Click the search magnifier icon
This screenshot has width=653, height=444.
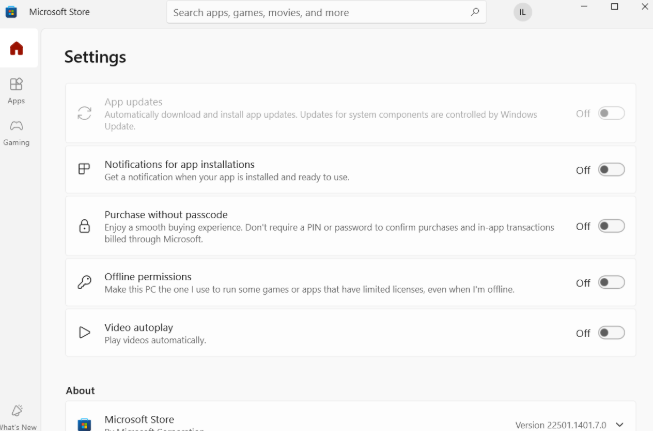coord(474,13)
